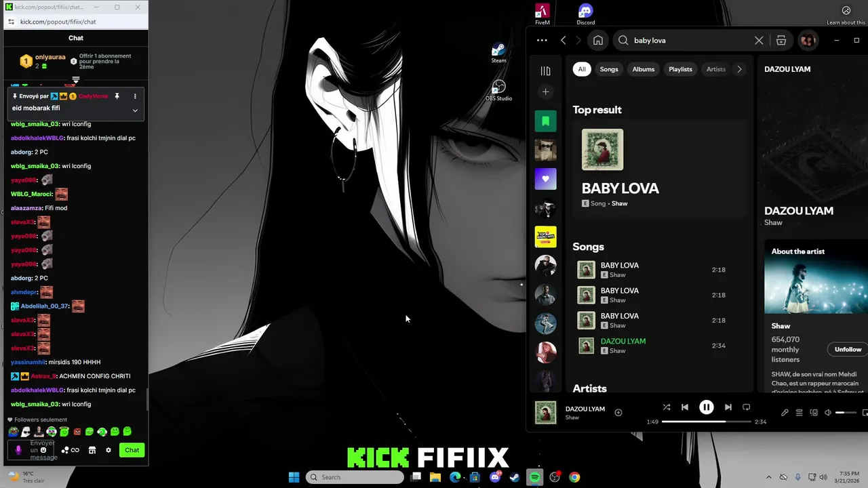868x488 pixels.
Task: Open the green bookmark playlist in sidebar
Action: coord(545,121)
